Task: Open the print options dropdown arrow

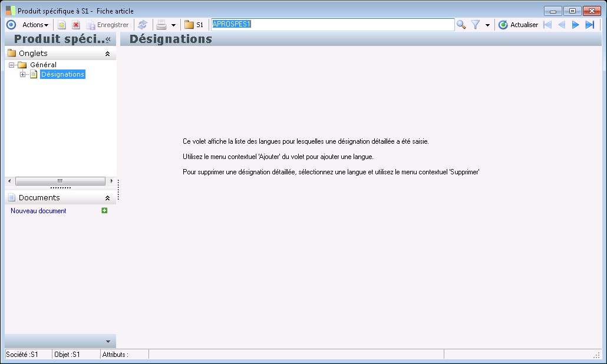Action: (173, 25)
